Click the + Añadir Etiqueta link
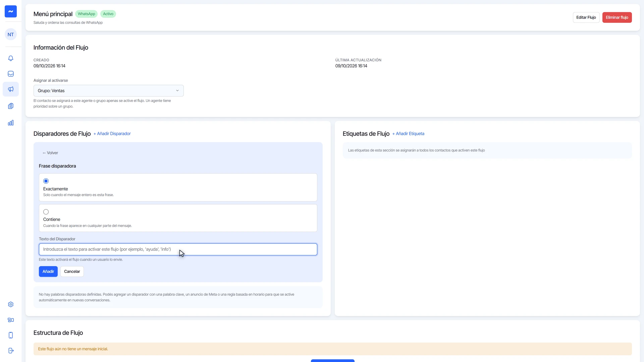644x362 pixels. 408,134
